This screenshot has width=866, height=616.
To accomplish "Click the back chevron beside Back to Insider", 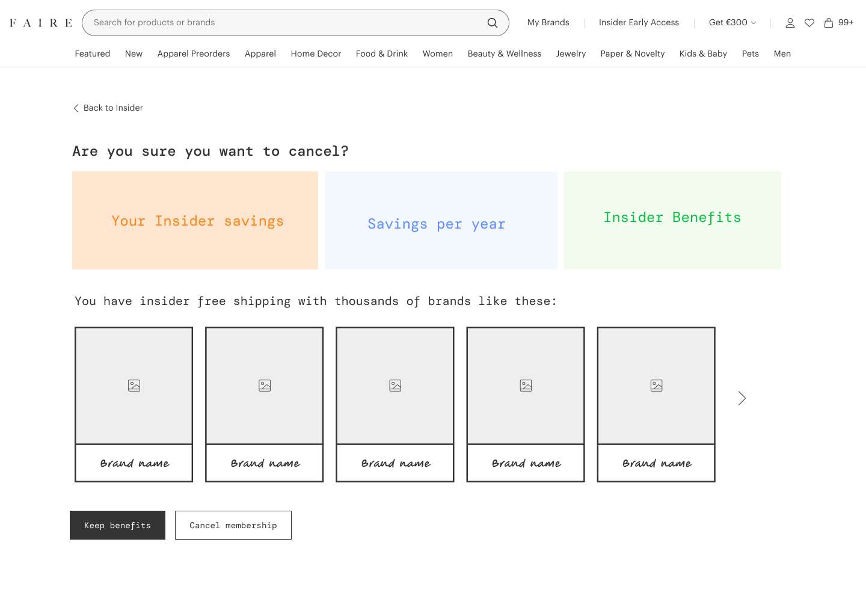I will pos(76,108).
